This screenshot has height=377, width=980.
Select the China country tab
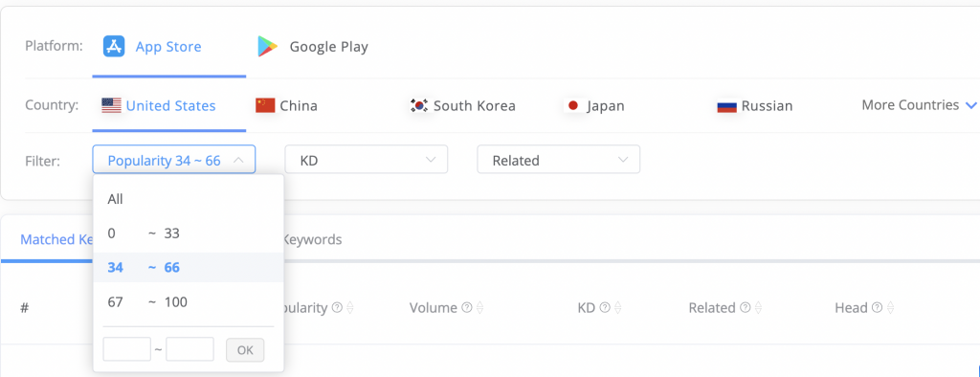(x=286, y=105)
